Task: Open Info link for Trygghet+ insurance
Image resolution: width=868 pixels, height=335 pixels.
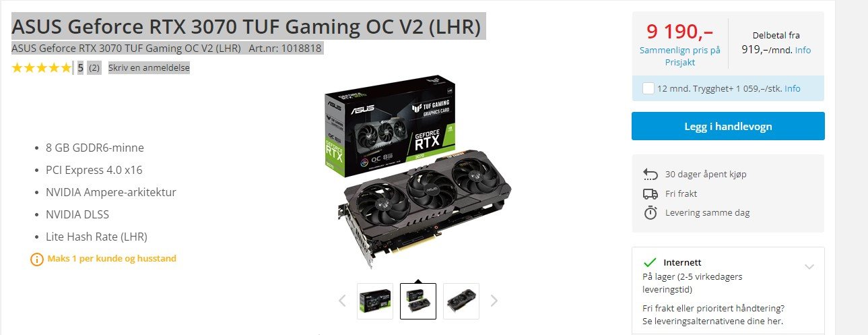Action: pos(793,88)
